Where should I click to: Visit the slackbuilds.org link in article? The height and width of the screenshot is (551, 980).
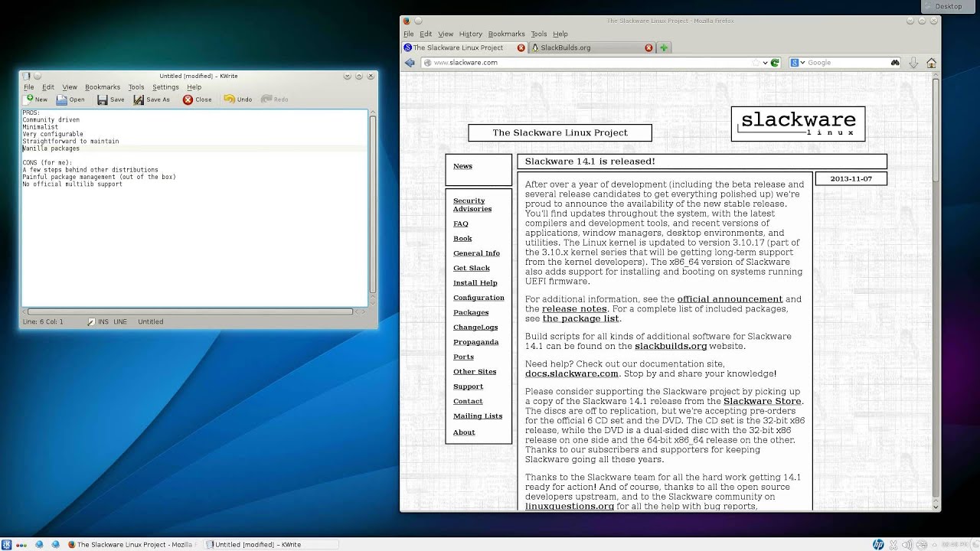[x=671, y=346]
